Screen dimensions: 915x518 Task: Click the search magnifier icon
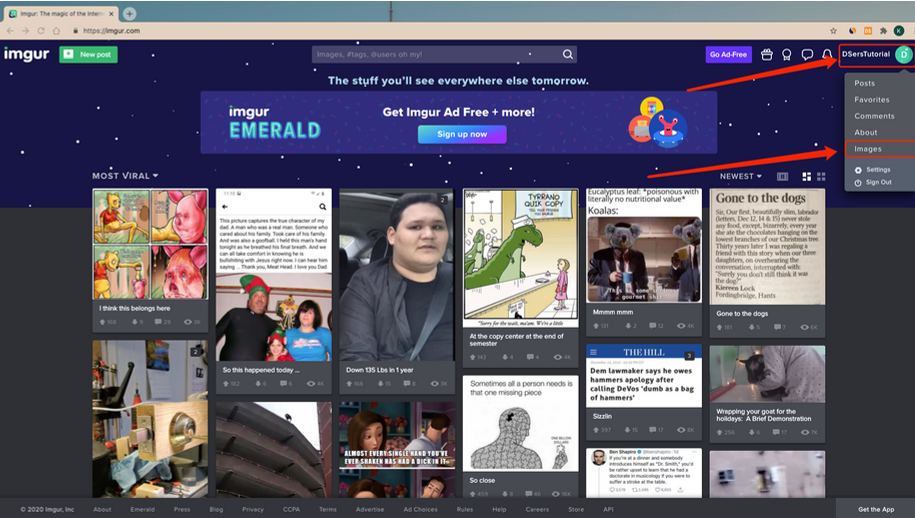[567, 54]
